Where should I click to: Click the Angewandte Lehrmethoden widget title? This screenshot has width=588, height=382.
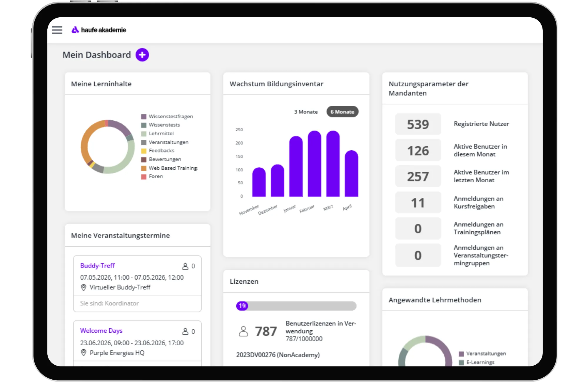point(435,300)
